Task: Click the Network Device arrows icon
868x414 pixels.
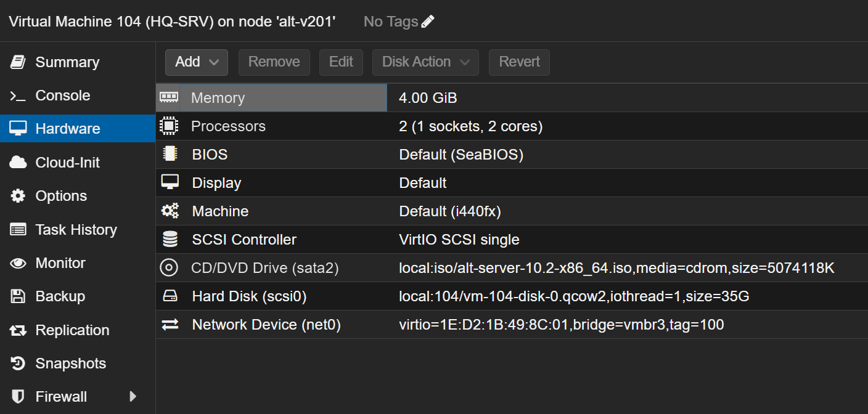Action: [170, 325]
